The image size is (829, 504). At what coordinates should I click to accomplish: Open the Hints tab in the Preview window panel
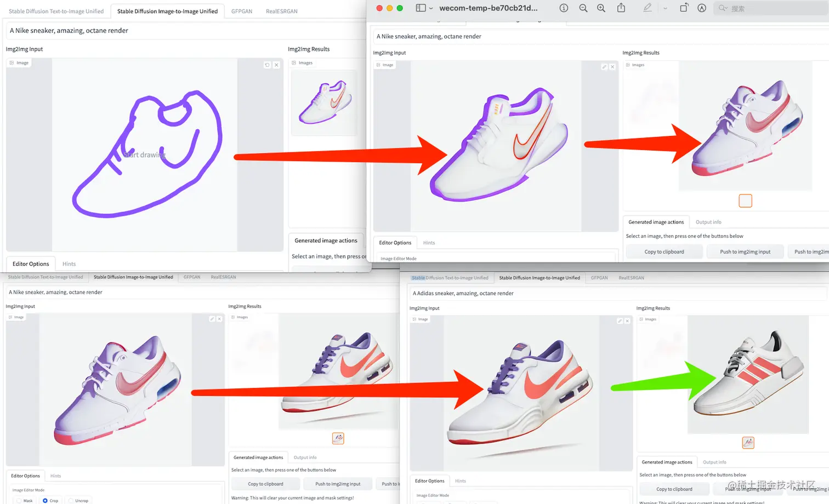429,243
